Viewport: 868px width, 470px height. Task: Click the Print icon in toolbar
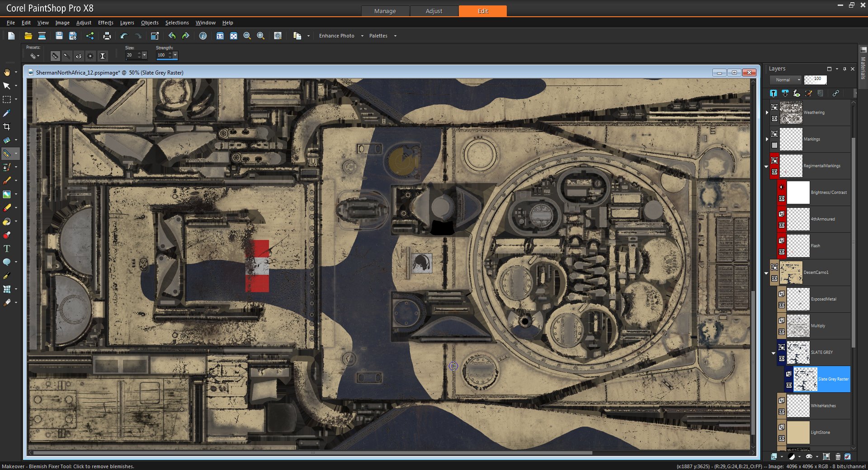point(107,36)
